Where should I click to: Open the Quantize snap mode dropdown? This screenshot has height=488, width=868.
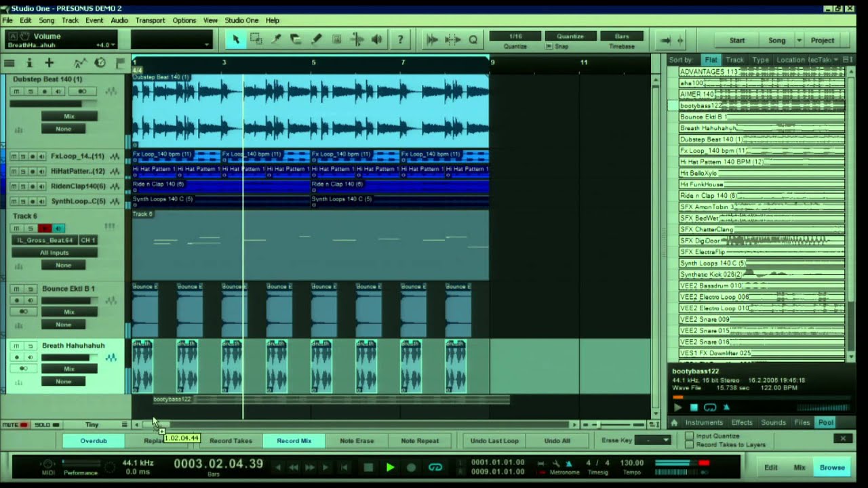pyautogui.click(x=570, y=37)
